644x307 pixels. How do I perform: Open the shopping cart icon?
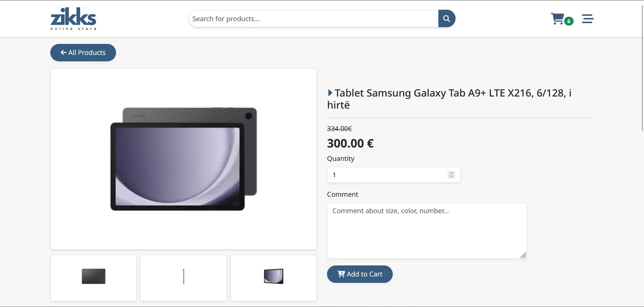[557, 19]
